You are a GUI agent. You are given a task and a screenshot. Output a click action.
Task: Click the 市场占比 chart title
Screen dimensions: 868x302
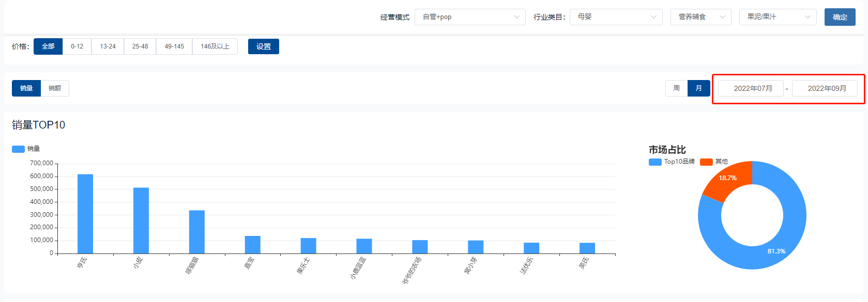pyautogui.click(x=667, y=150)
